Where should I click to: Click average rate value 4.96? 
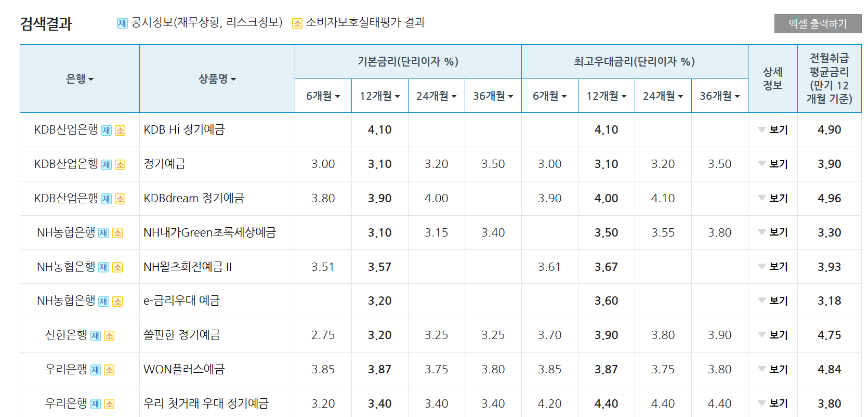coord(829,198)
